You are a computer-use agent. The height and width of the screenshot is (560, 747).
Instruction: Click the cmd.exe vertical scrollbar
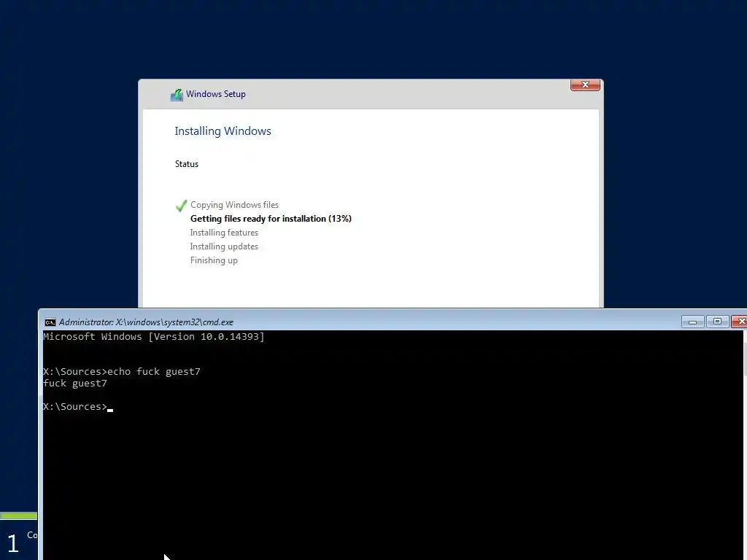click(745, 445)
